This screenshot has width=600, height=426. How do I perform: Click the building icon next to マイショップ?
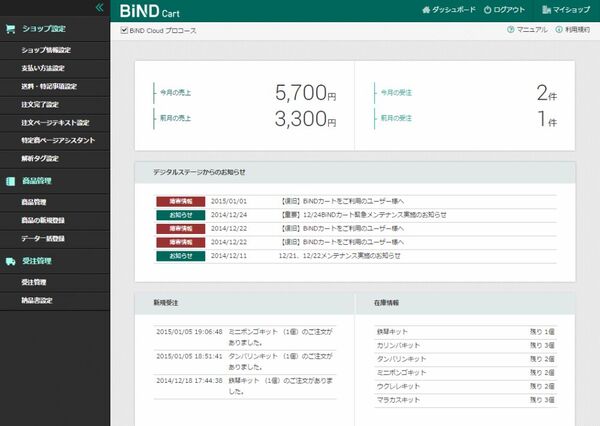(546, 10)
